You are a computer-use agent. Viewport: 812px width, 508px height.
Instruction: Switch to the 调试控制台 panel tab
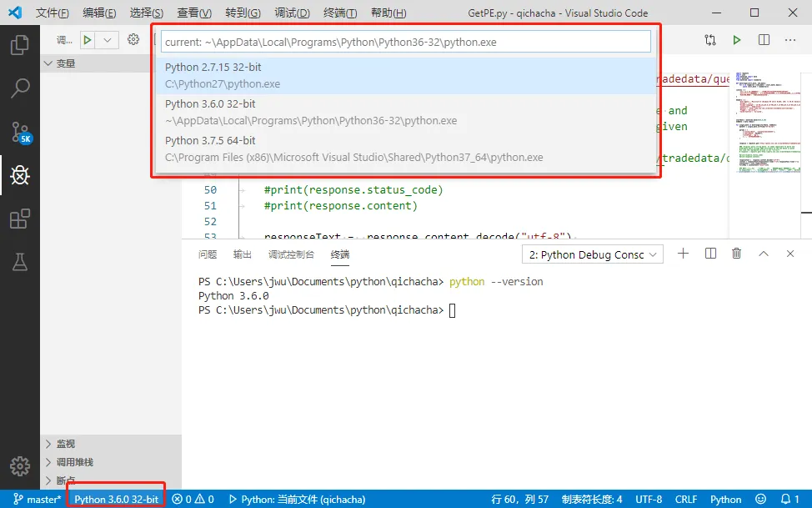pos(291,254)
